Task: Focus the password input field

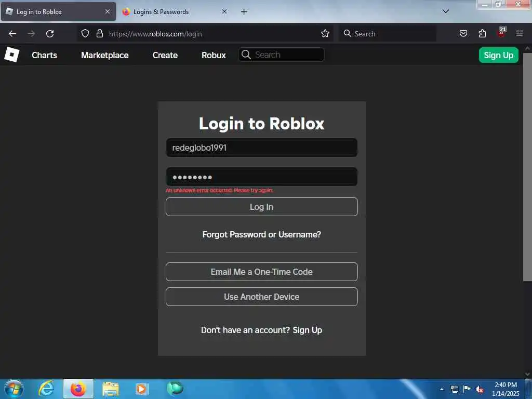Action: 262,177
